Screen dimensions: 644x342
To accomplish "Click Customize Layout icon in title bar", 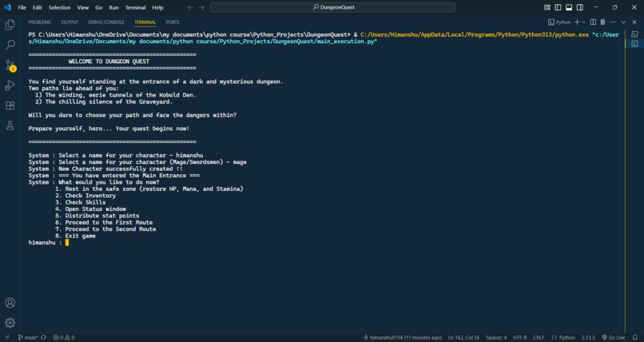I will (547, 7).
